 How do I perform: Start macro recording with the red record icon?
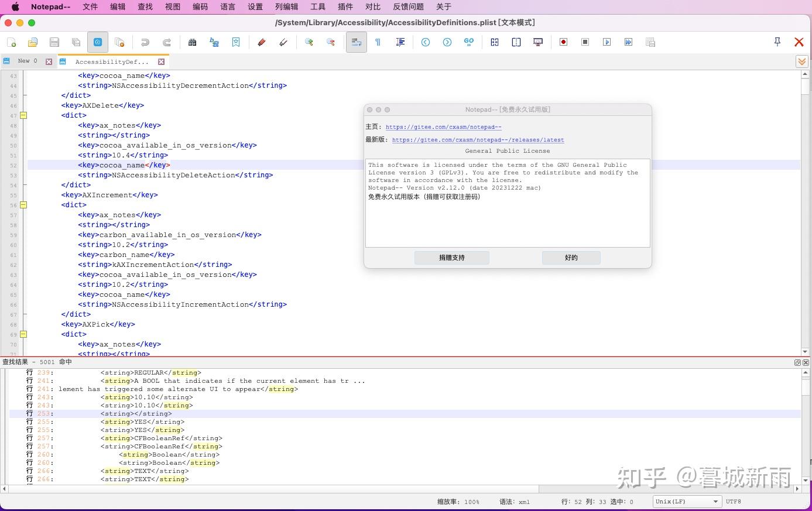click(563, 42)
